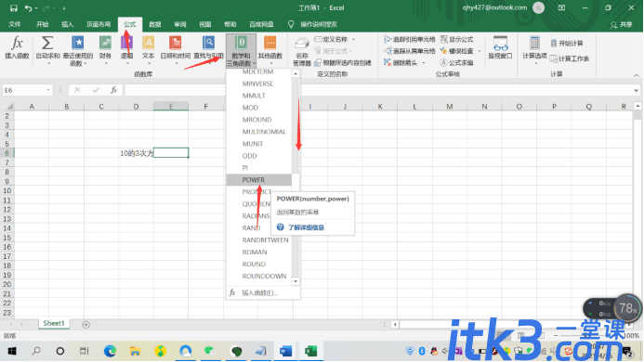Click the Share button
644x362 pixels.
(621, 25)
